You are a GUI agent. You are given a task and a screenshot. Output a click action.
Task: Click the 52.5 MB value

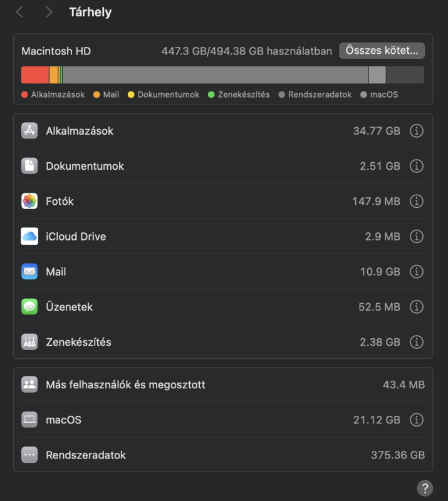click(379, 307)
